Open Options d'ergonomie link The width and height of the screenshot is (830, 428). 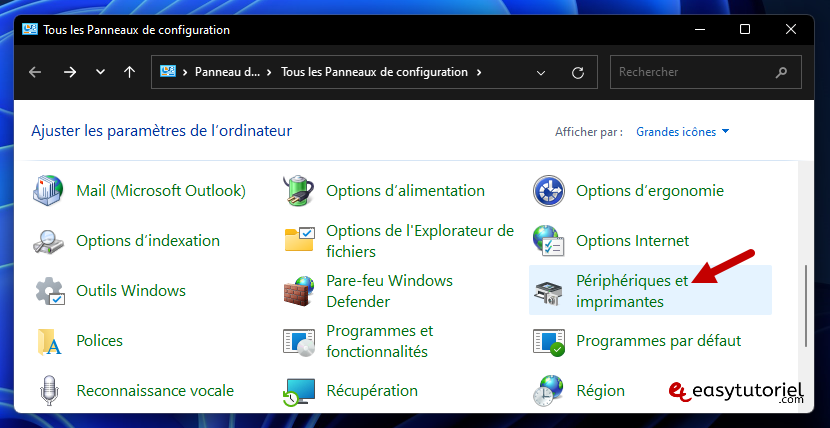(x=650, y=190)
